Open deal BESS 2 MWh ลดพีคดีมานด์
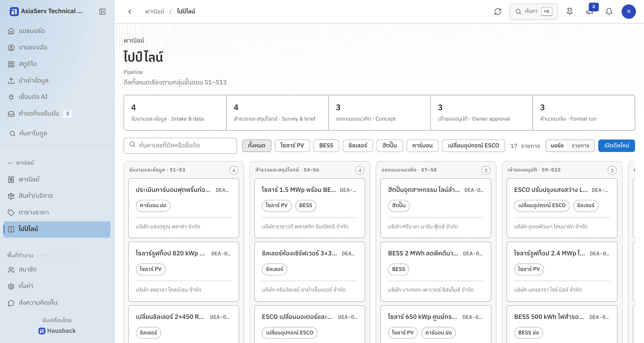 click(436, 272)
